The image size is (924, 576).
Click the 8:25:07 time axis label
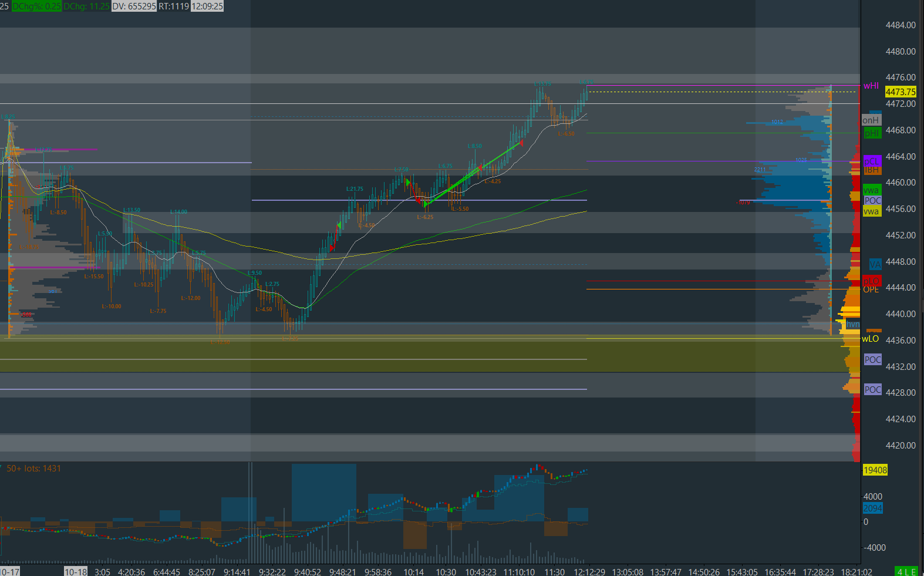tap(202, 572)
